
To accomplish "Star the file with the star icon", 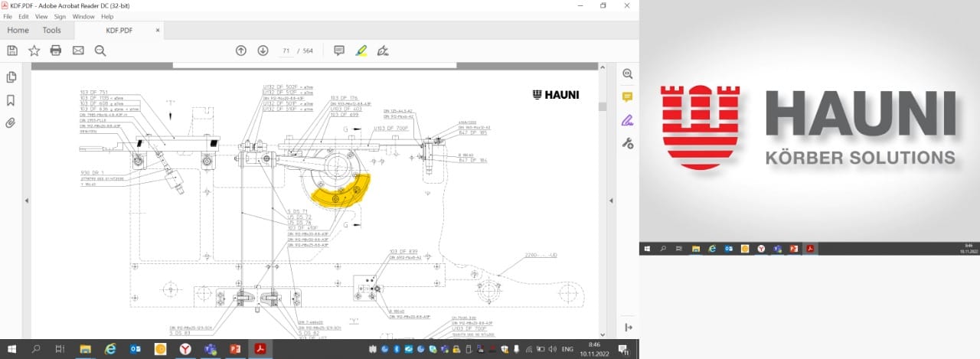I will 34,51.
